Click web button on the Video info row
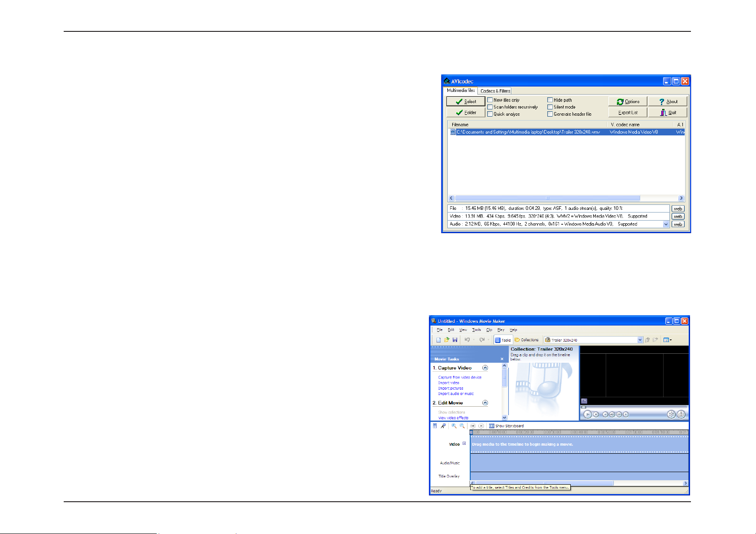The image size is (756, 534). coord(678,217)
